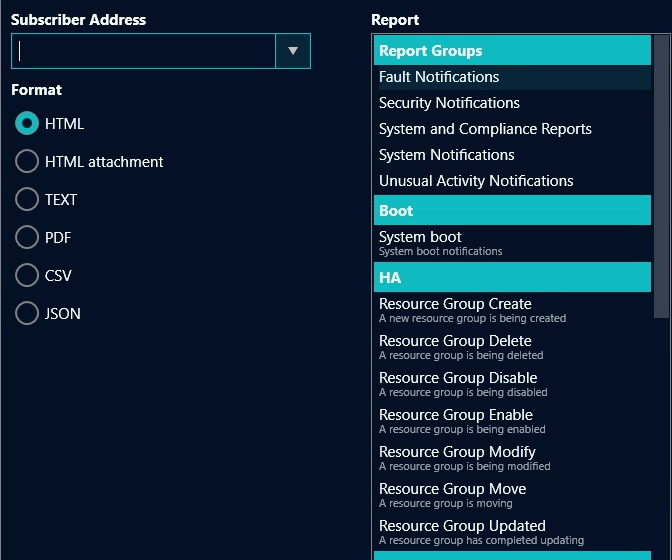
Task: Pick System Notifications from the list
Action: point(446,155)
